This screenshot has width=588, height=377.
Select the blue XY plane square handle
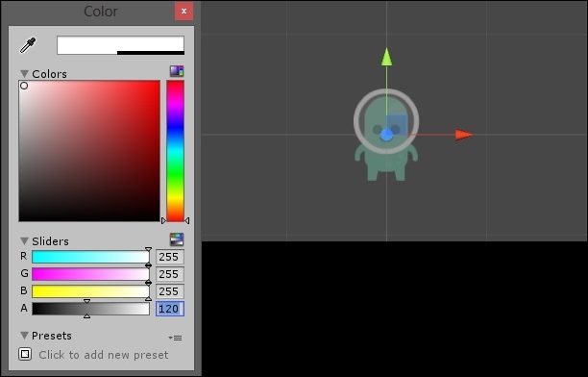pyautogui.click(x=397, y=125)
